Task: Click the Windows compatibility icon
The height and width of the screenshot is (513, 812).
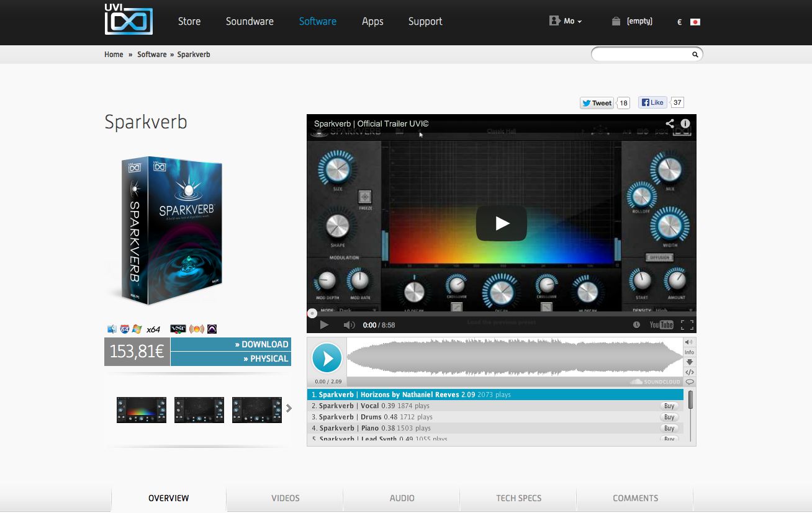Action: coord(137,329)
